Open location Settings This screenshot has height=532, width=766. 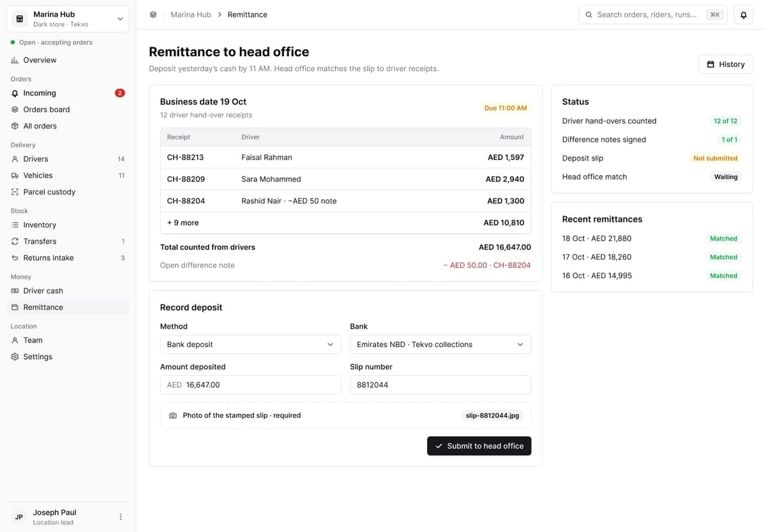[68, 357]
